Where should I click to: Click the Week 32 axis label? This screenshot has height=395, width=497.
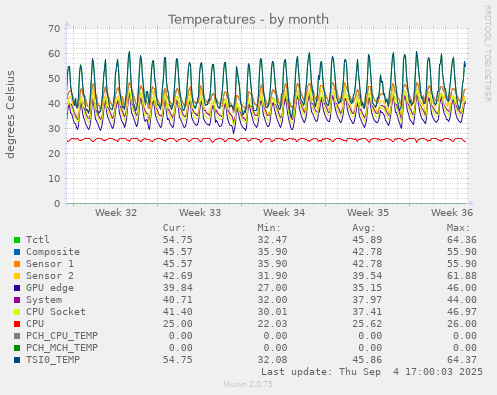click(x=116, y=213)
